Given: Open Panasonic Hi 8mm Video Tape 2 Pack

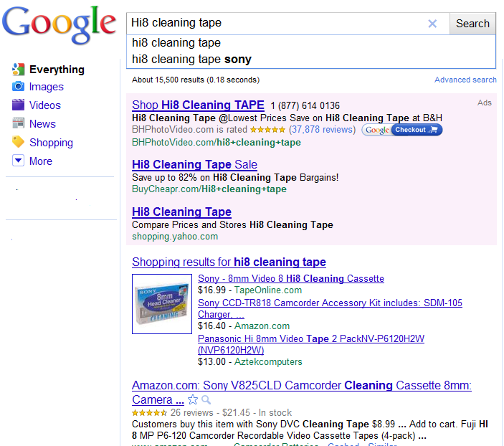Looking at the screenshot, I should pos(311,344).
